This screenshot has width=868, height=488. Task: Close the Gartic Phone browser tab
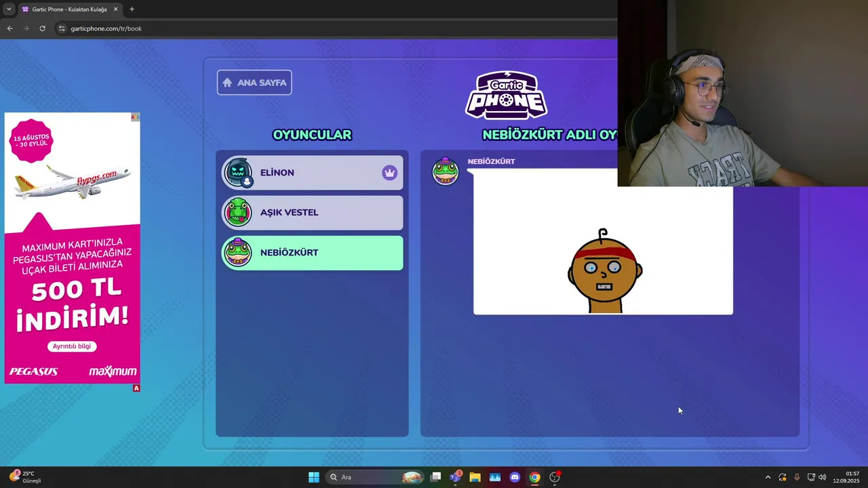click(x=115, y=9)
